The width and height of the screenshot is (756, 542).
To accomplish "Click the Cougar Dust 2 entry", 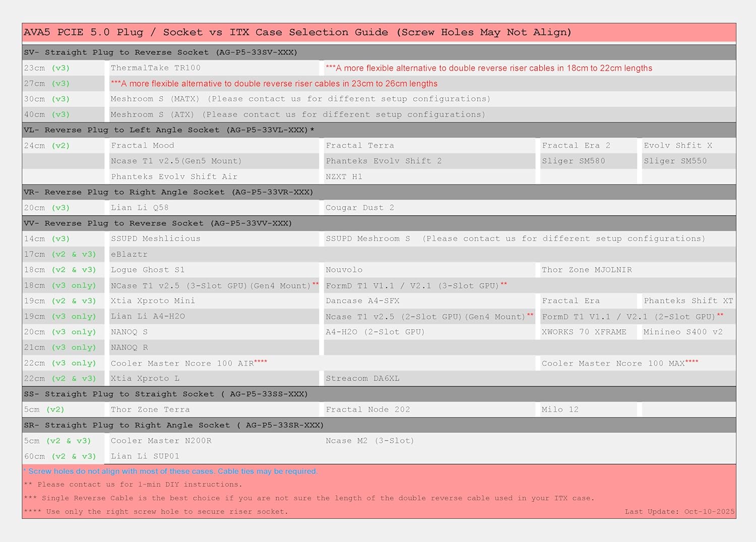I will tap(360, 208).
